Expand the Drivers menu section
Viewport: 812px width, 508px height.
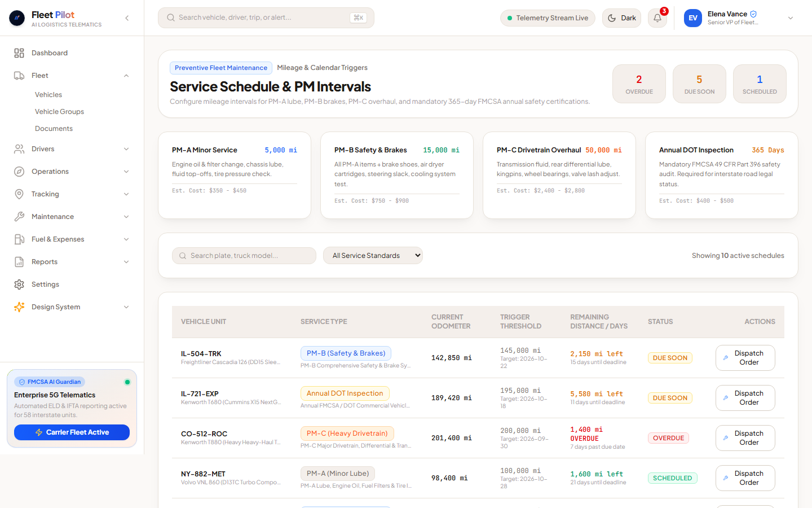point(126,149)
